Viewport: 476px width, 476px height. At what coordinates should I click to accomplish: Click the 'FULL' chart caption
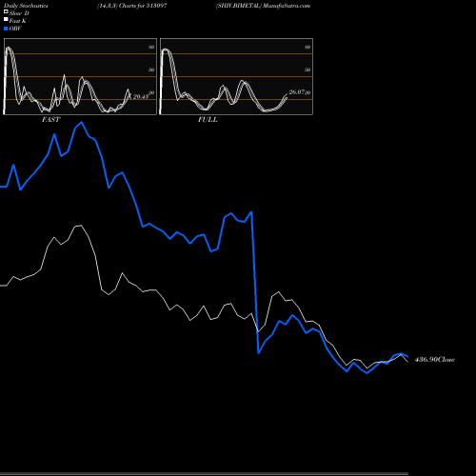point(208,120)
